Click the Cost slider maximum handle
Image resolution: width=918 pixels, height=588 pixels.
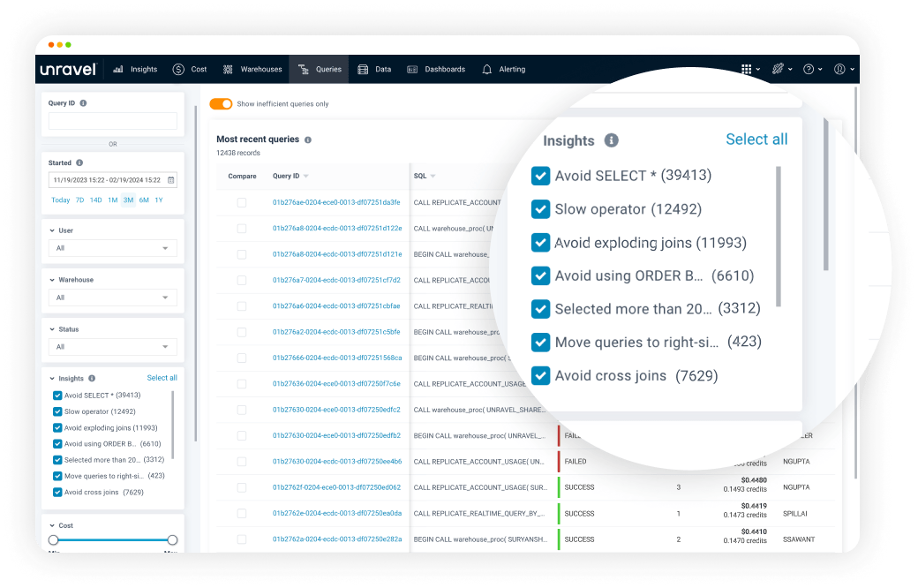pos(172,540)
